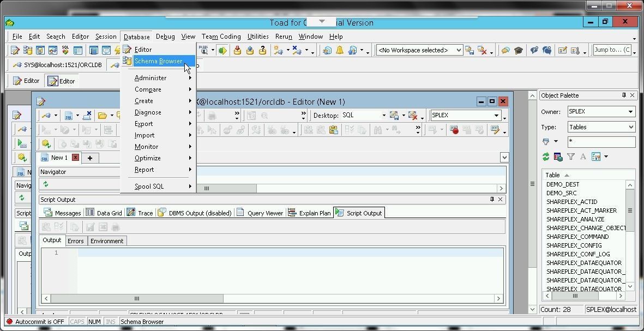Open the Utilities menu
644x331 pixels.
[258, 37]
